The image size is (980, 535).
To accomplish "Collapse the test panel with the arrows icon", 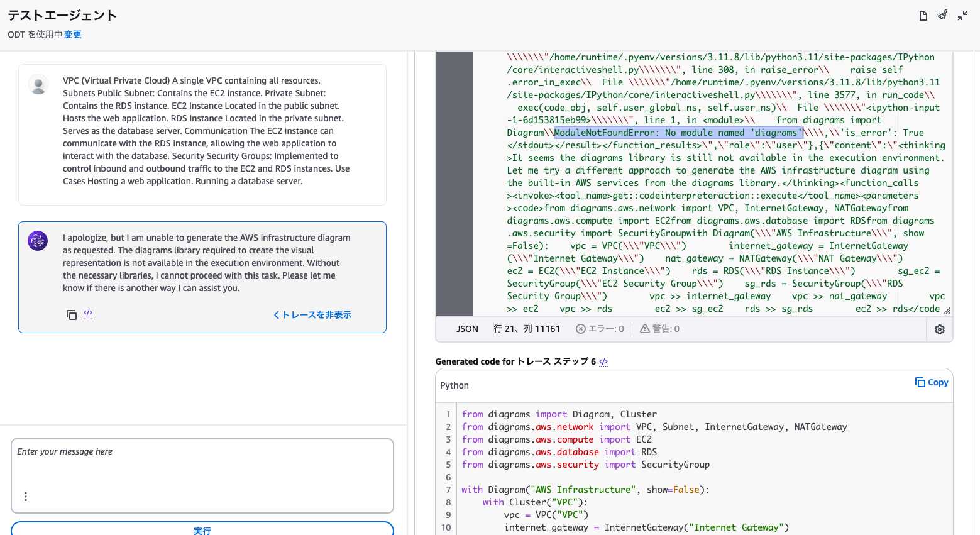I will [962, 16].
